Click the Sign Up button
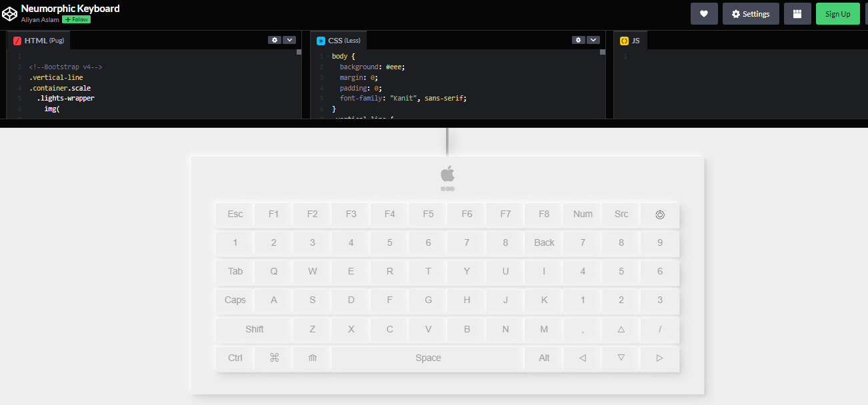 click(x=837, y=13)
